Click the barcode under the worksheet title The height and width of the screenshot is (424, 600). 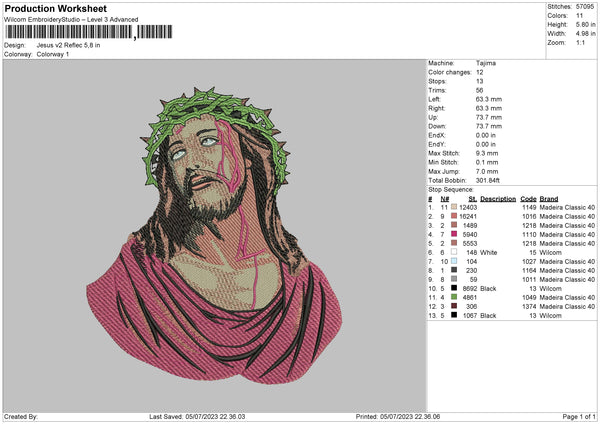coord(88,32)
